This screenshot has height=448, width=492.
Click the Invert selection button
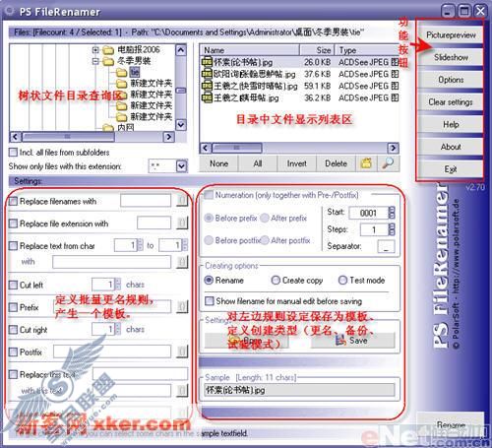(x=297, y=163)
